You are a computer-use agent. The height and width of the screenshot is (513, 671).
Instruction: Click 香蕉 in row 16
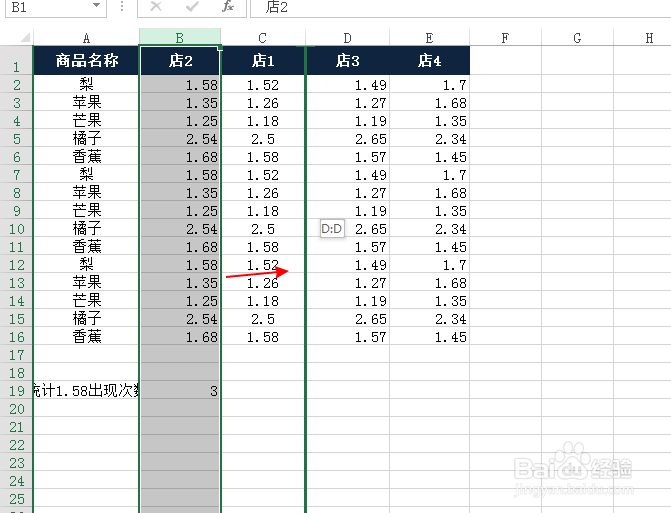tap(86, 337)
